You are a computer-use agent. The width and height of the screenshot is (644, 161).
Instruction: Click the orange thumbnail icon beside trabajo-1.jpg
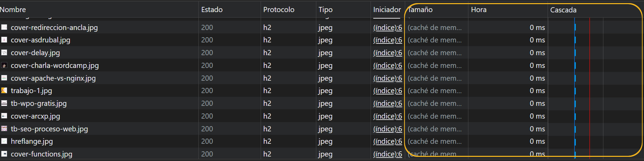[x=4, y=91]
